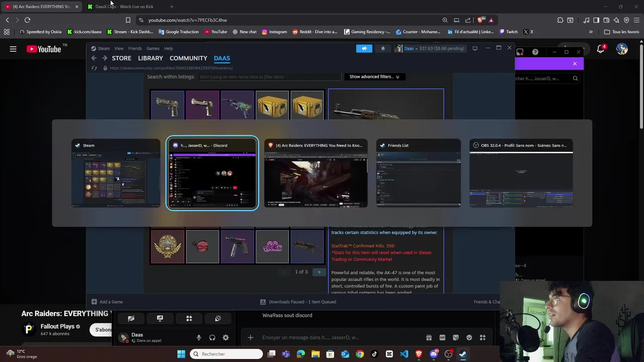Screen dimensions: 644x362
Task: Go back with Steam's back arrow
Action: pos(94,58)
